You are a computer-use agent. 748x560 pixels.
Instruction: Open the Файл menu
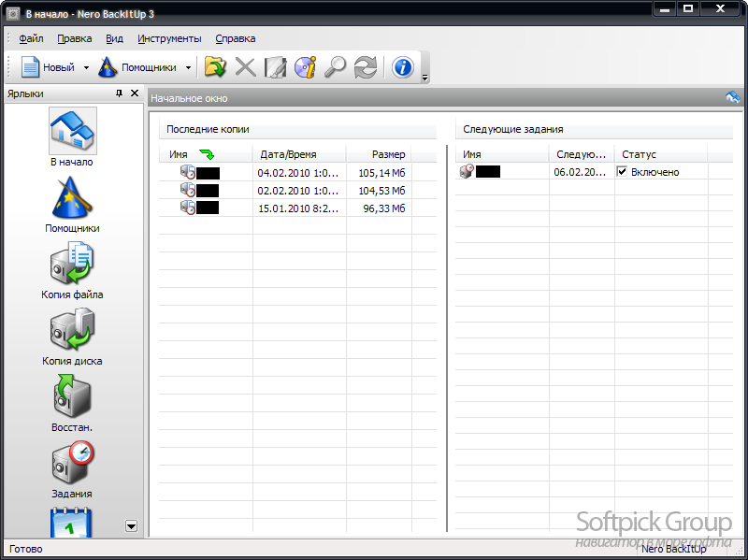pyautogui.click(x=31, y=38)
